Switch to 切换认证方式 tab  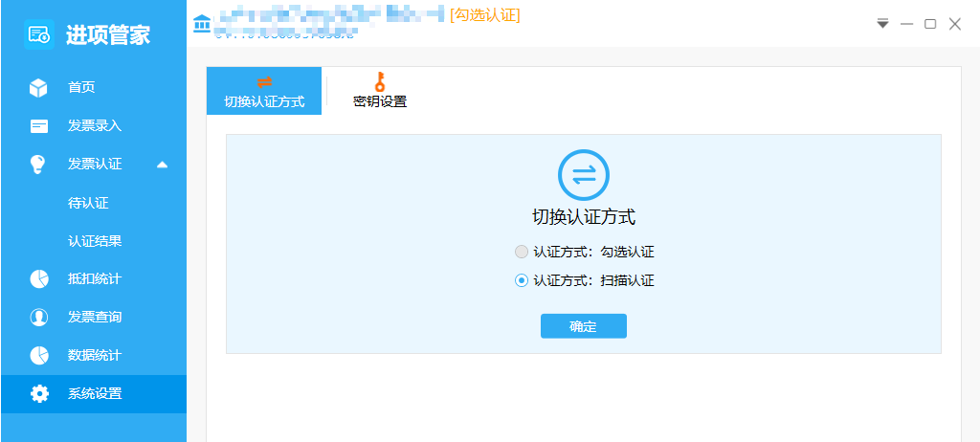coord(264,91)
